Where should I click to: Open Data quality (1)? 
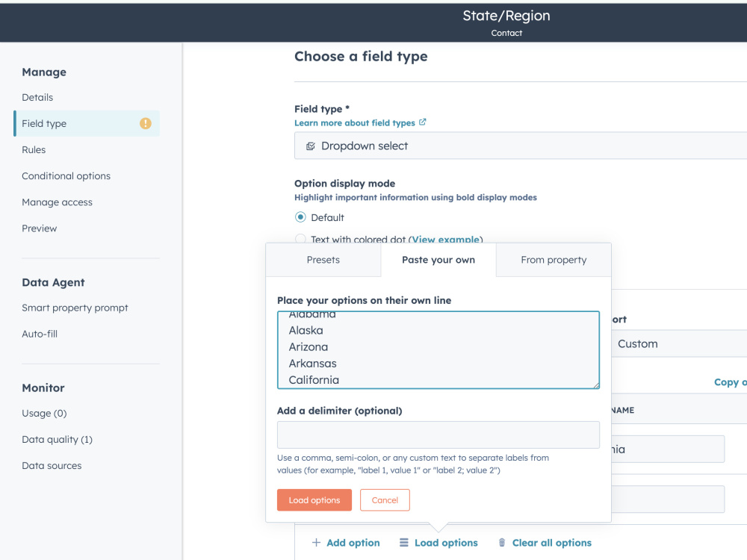[58, 440]
